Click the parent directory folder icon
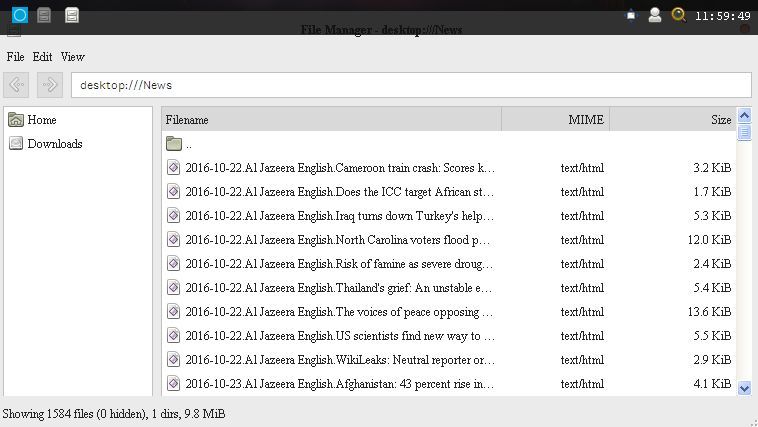This screenshot has width=758, height=427. (174, 144)
